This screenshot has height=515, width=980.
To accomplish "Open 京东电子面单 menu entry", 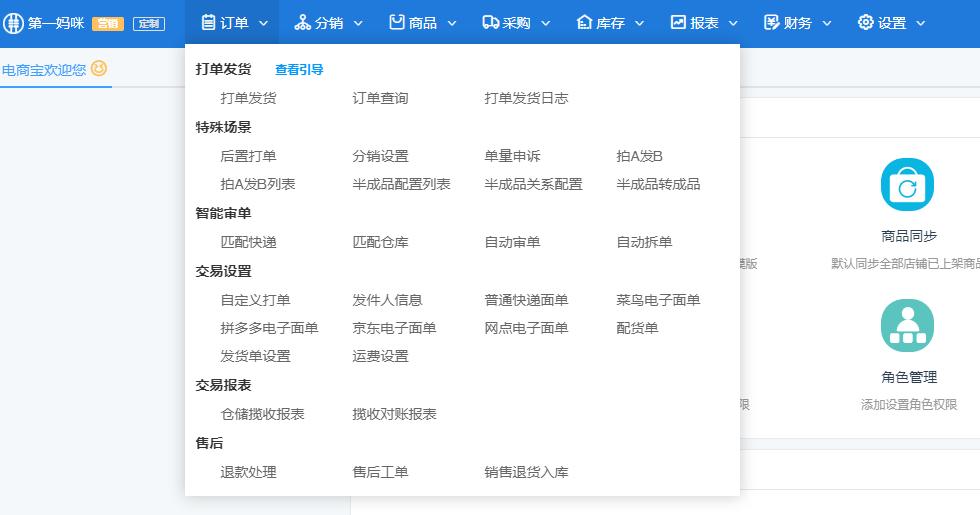I will 394,328.
